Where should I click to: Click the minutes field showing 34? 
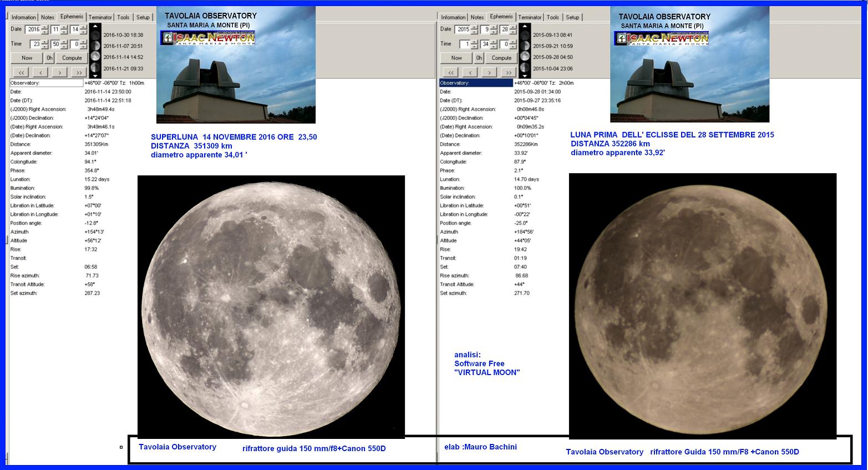click(x=485, y=44)
